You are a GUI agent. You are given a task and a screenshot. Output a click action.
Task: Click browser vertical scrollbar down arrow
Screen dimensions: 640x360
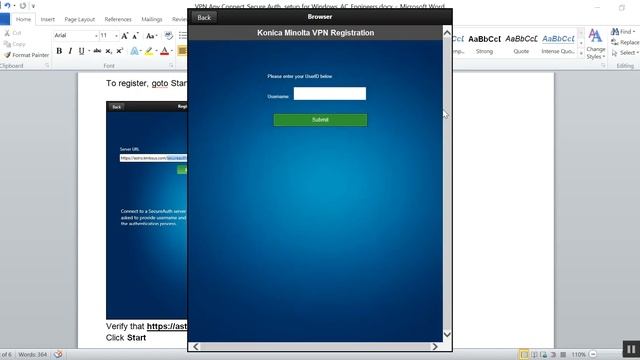click(447, 334)
